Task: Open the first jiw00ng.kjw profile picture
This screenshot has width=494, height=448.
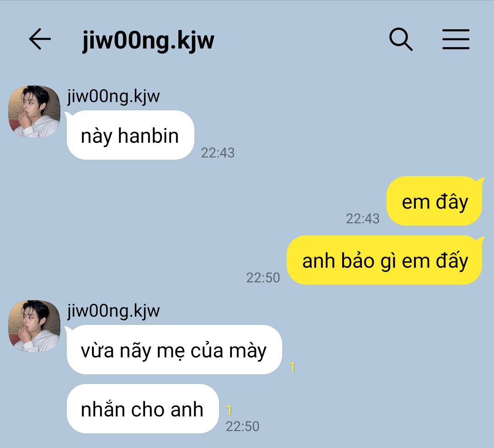Action: (34, 111)
